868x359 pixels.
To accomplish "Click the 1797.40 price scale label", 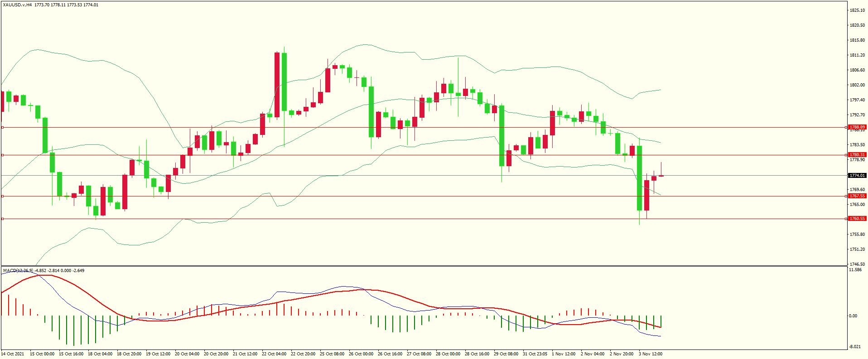I will [857, 100].
